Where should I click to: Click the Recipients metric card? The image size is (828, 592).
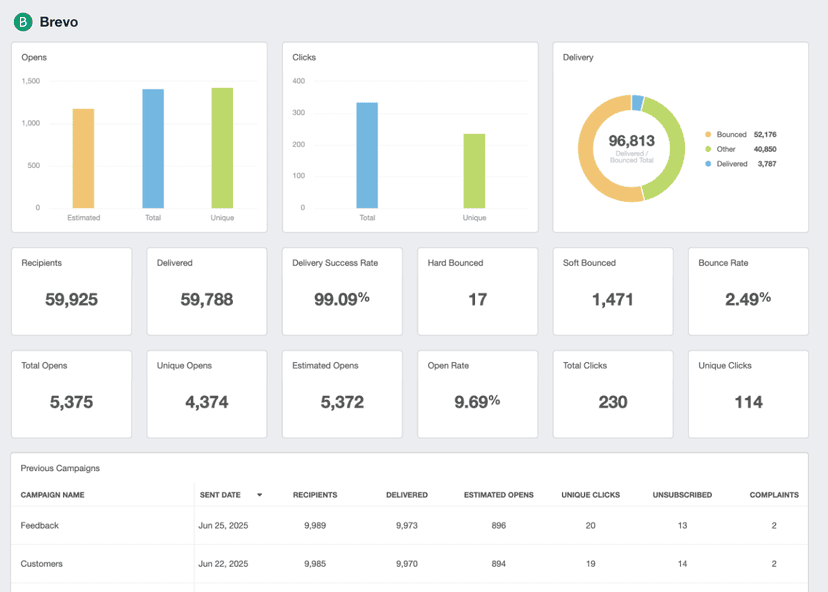71,290
